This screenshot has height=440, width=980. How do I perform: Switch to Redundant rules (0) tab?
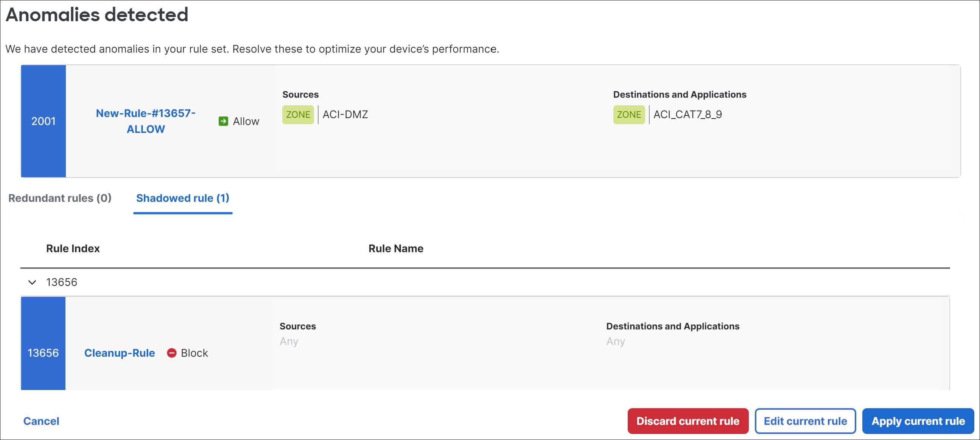60,198
